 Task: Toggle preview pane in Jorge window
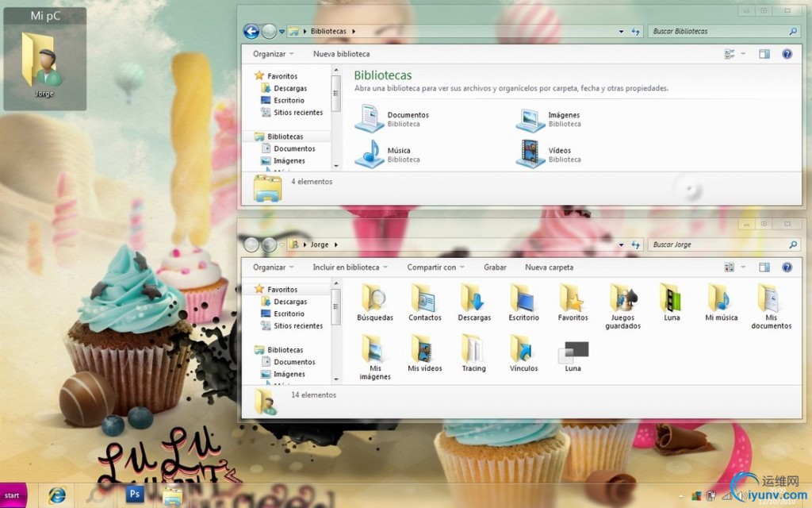[764, 267]
